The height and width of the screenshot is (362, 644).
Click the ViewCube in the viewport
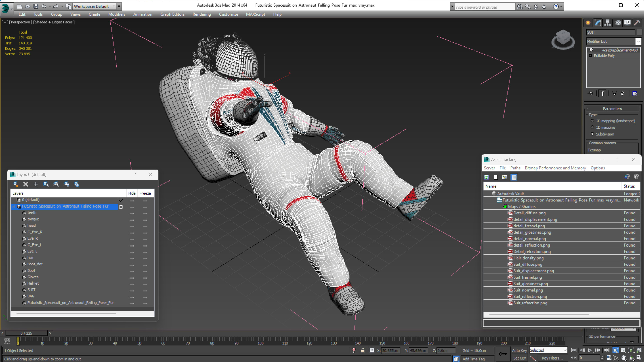[563, 39]
